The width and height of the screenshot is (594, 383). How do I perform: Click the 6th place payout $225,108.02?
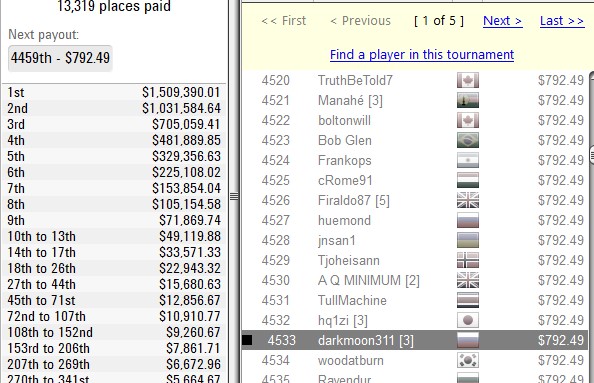pos(186,172)
